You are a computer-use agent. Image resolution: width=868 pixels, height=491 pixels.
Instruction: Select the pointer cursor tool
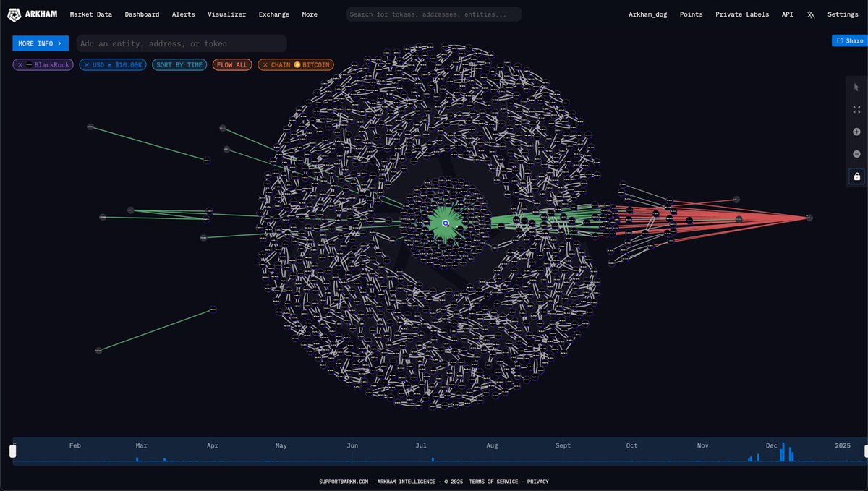(856, 87)
